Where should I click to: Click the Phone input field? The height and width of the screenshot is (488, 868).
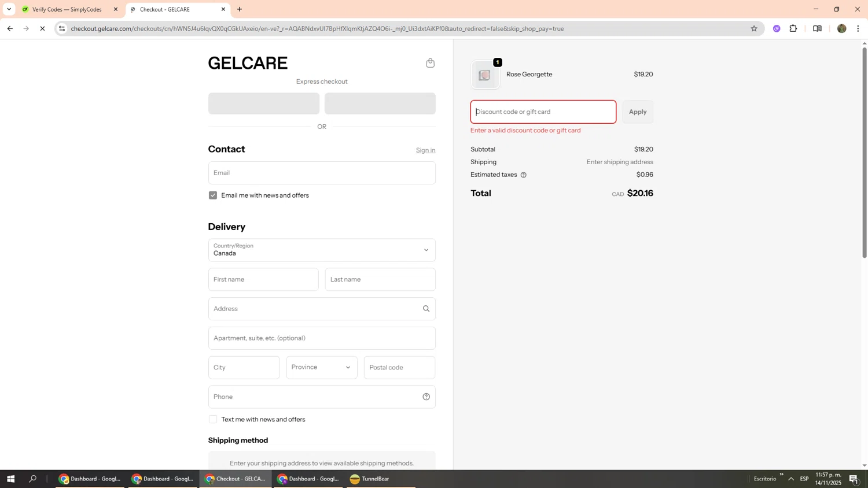click(x=322, y=397)
